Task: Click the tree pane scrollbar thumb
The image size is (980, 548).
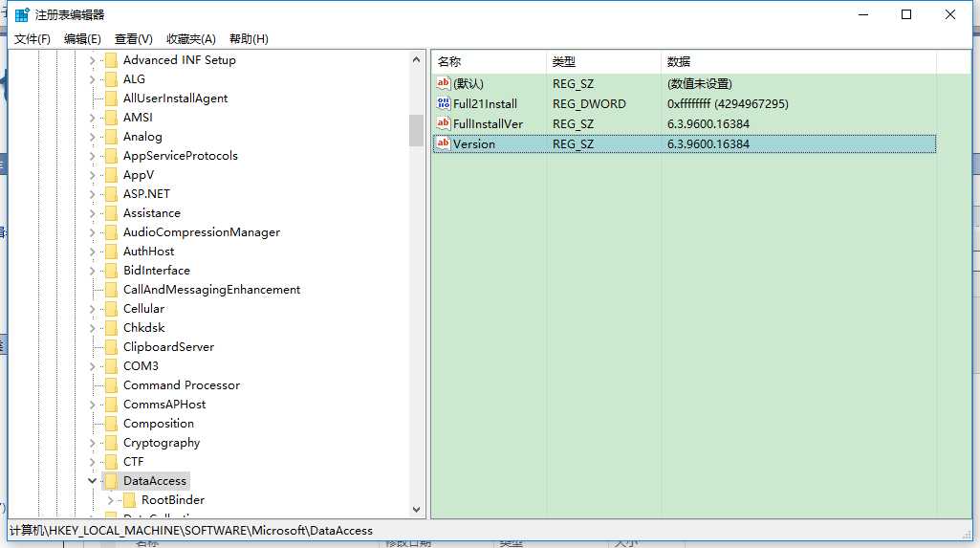Action: (x=416, y=131)
